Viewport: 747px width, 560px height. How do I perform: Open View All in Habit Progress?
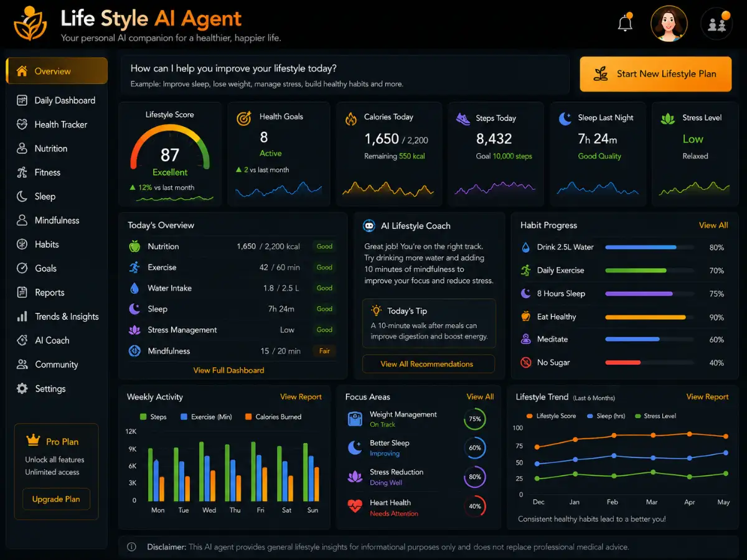[x=713, y=225]
